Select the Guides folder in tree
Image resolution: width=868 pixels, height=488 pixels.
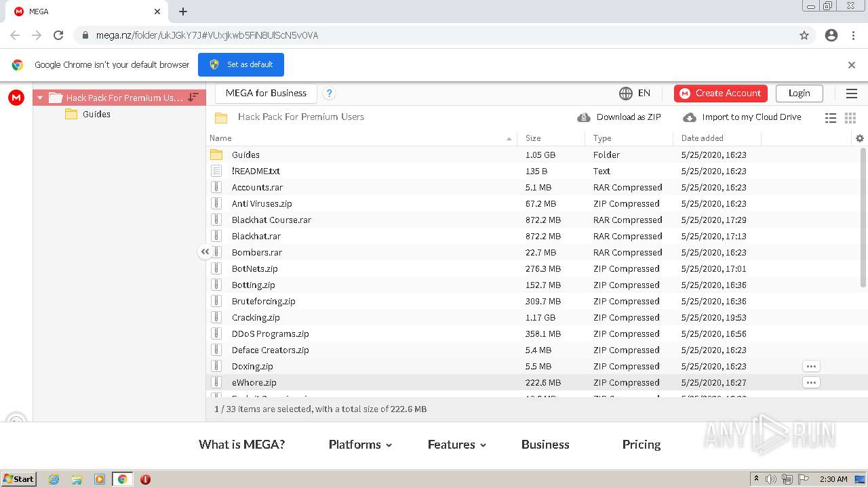point(96,114)
